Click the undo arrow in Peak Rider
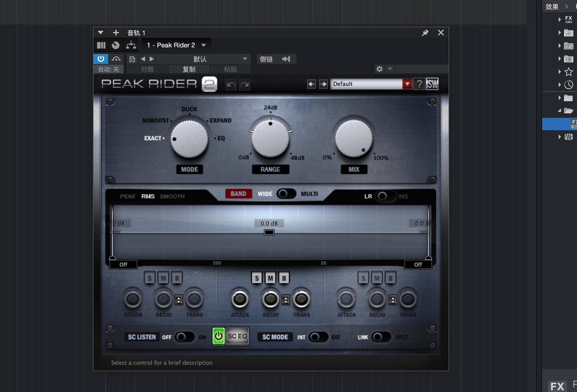Viewport: 577px width, 392px height. click(x=231, y=85)
